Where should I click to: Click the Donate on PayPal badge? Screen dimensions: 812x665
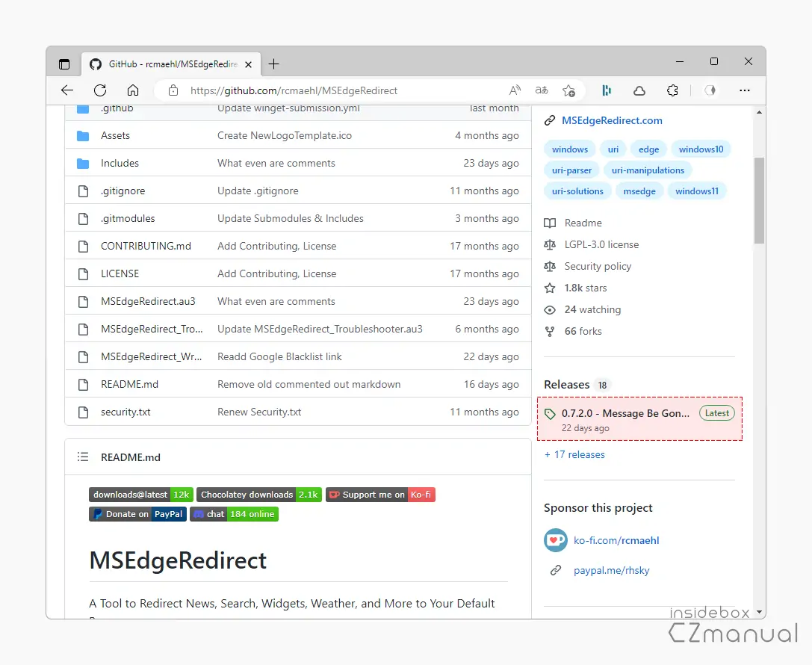(x=137, y=514)
